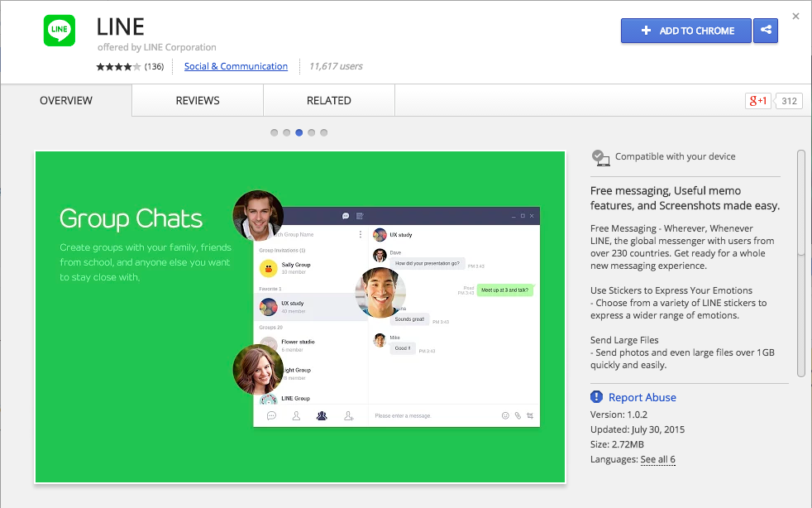Click the chats tab icon in screenshot
This screenshot has width=812, height=508.
point(271,415)
